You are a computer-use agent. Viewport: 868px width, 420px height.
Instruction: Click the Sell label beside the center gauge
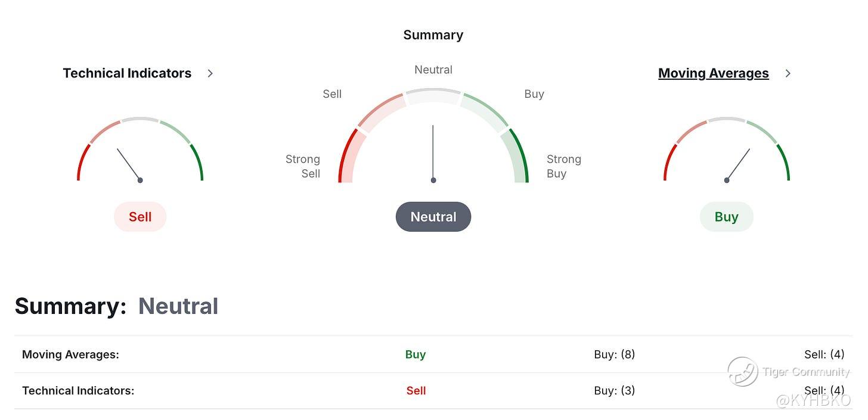click(x=332, y=94)
